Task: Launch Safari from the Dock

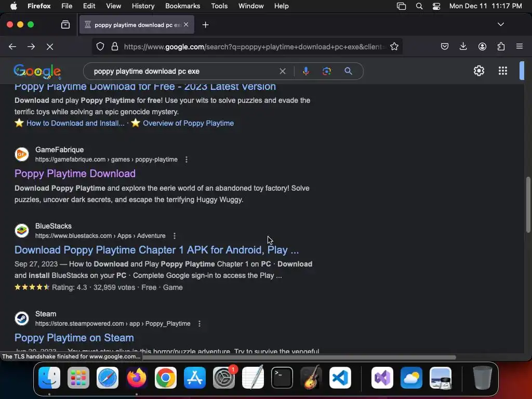Action: tap(108, 378)
